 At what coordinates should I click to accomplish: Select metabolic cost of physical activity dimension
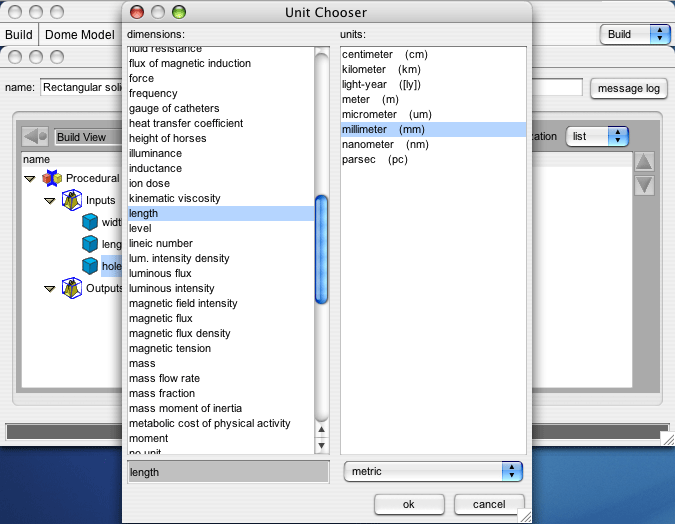click(221, 424)
